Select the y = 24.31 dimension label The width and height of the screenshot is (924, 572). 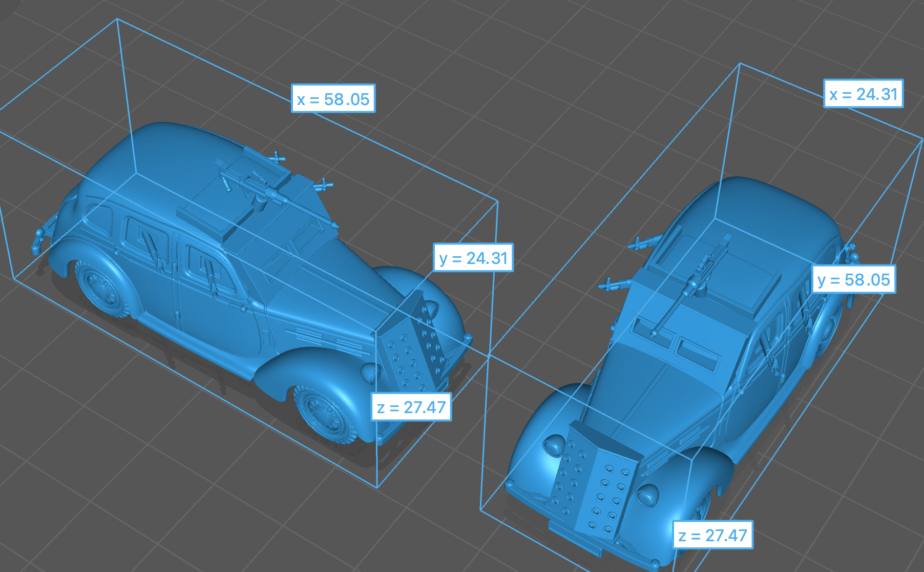pyautogui.click(x=473, y=258)
